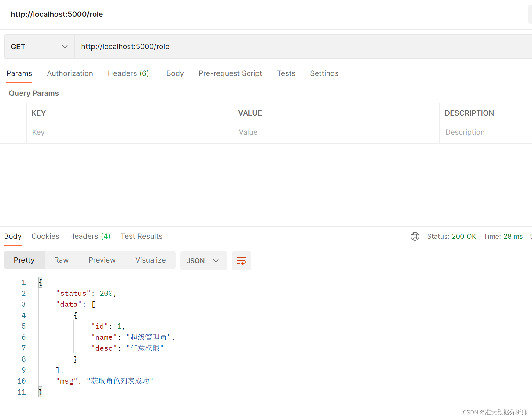This screenshot has width=532, height=418.
Task: Click line number 1 in response gutter
Action: pyautogui.click(x=23, y=282)
